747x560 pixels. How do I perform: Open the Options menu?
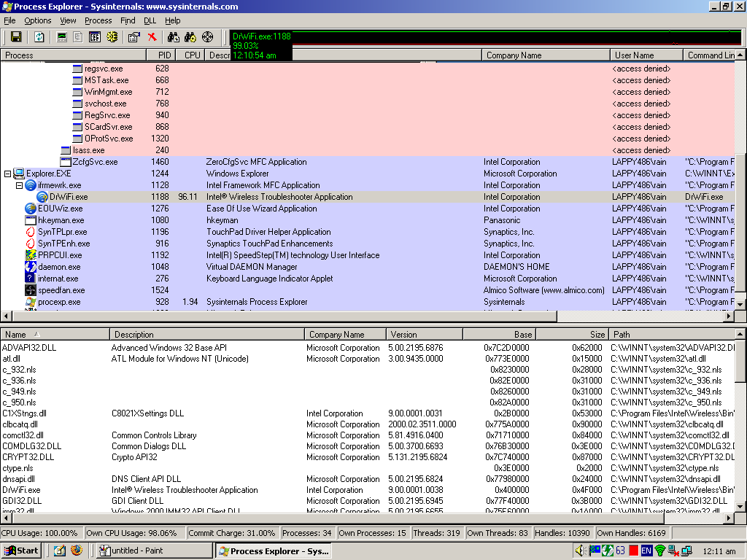click(x=38, y=20)
